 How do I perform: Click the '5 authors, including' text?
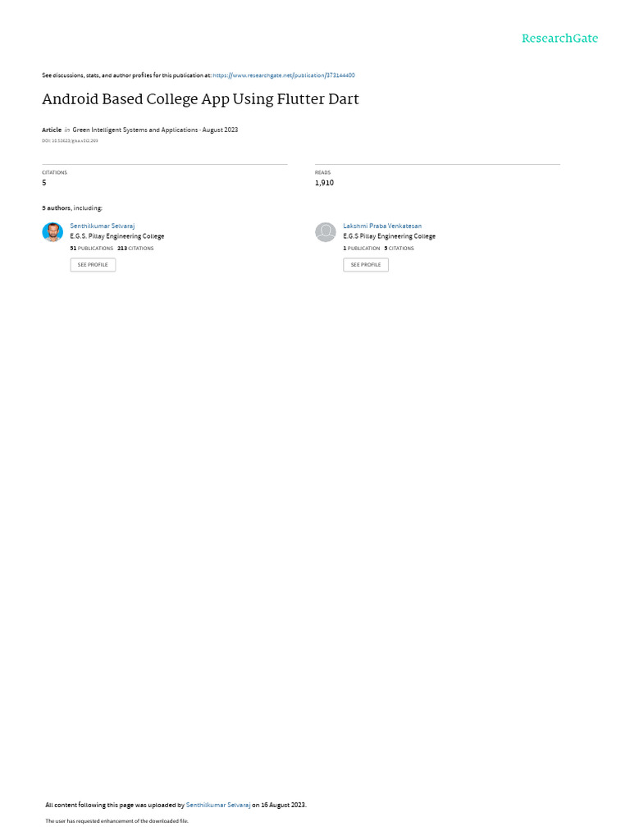(x=72, y=208)
